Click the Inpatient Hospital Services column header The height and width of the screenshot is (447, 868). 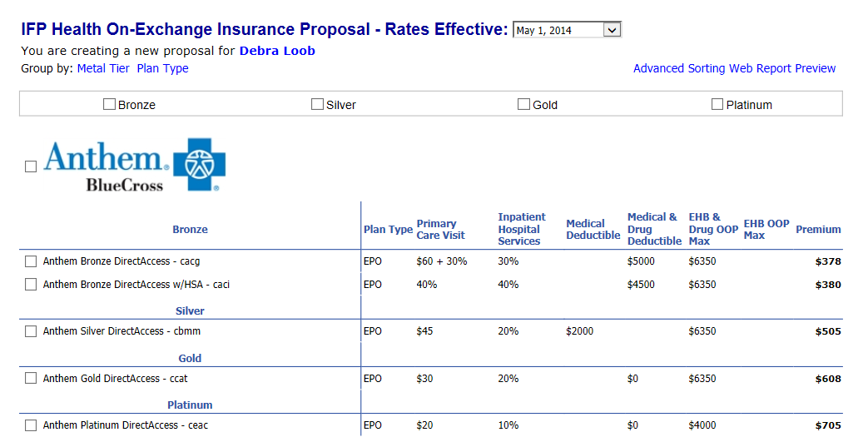coord(522,229)
